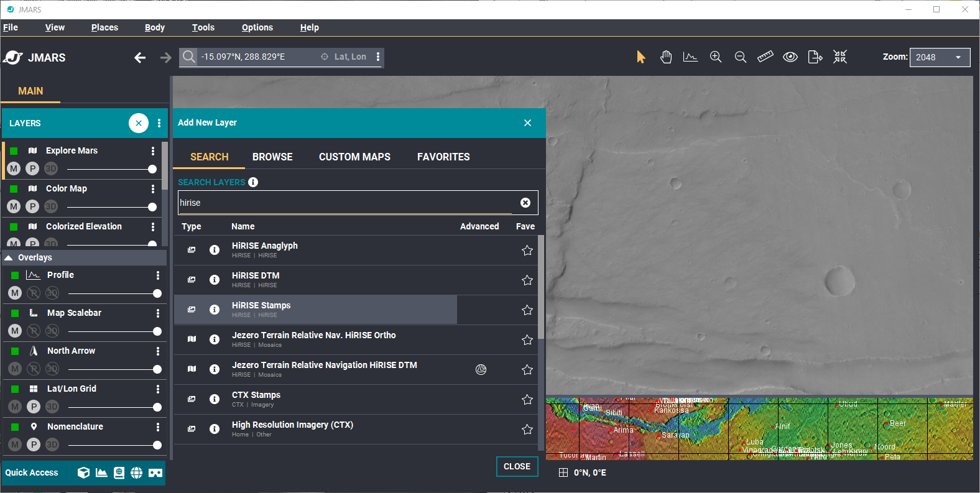The image size is (980, 493).
Task: Show info for HiRISE DTM layer
Action: 215,280
